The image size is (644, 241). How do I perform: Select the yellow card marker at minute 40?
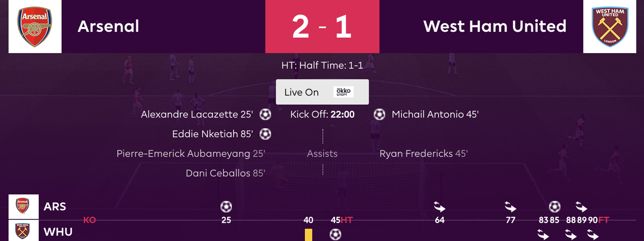coord(308,235)
